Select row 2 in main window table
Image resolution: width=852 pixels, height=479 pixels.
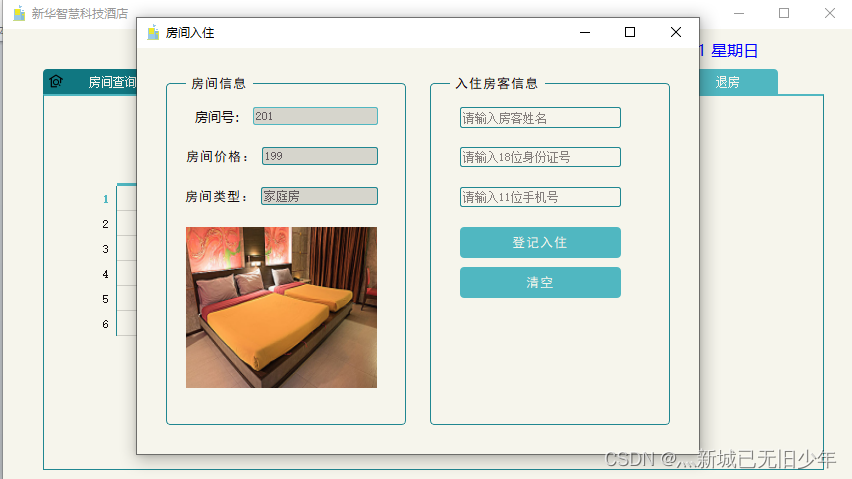pyautogui.click(x=105, y=224)
